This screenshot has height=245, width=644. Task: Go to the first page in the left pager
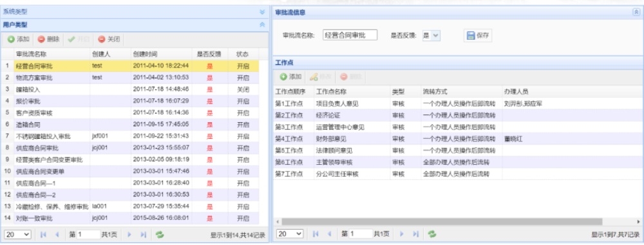[x=44, y=234]
